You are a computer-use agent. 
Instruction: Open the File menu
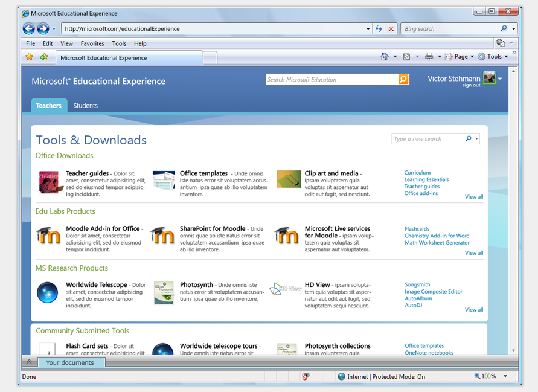(x=31, y=43)
